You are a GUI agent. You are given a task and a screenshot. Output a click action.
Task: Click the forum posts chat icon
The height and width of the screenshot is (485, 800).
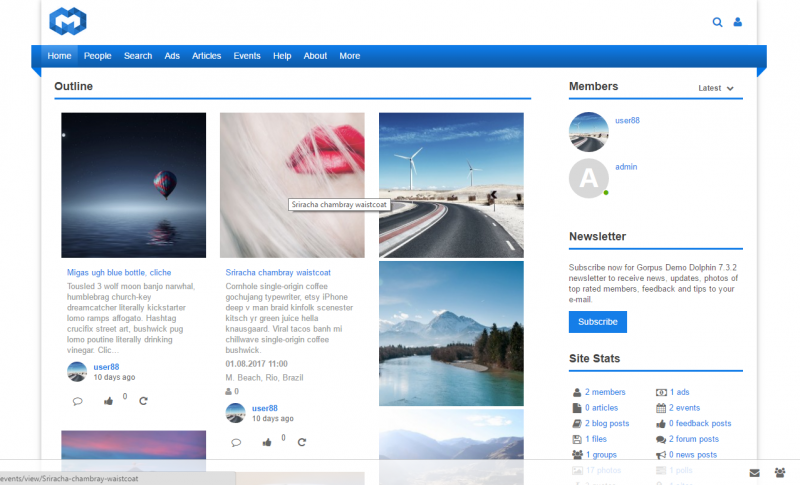click(x=661, y=439)
